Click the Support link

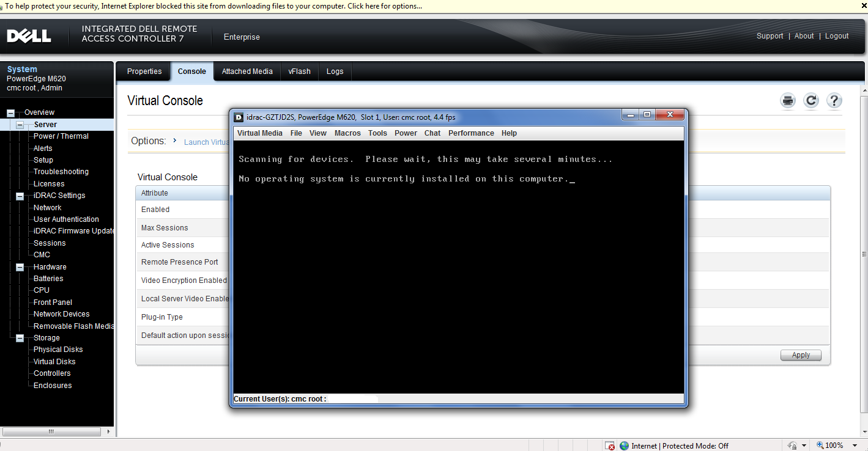click(x=770, y=36)
